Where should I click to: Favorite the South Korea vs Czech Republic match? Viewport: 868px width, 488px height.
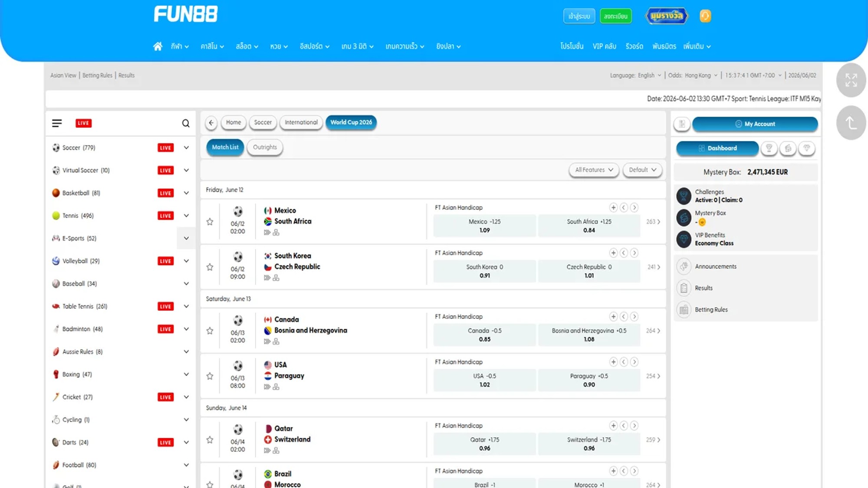(x=210, y=267)
